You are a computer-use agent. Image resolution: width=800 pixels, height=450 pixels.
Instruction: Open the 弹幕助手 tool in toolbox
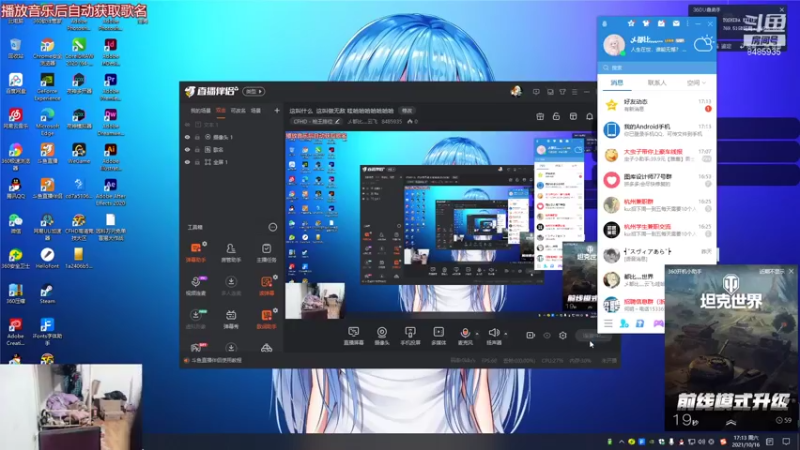[195, 253]
